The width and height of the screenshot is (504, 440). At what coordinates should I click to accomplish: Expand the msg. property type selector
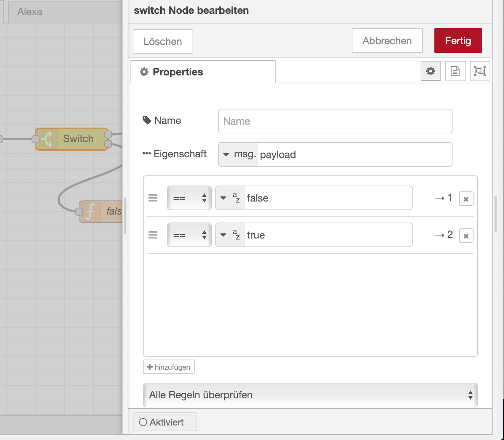tap(238, 154)
